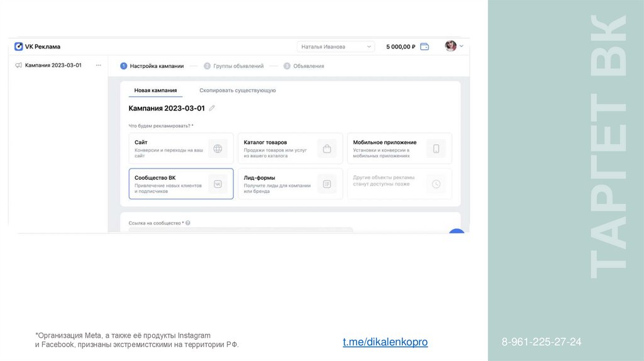Switch to Скопировать существующую tab
The height and width of the screenshot is (361, 644).
pyautogui.click(x=238, y=91)
